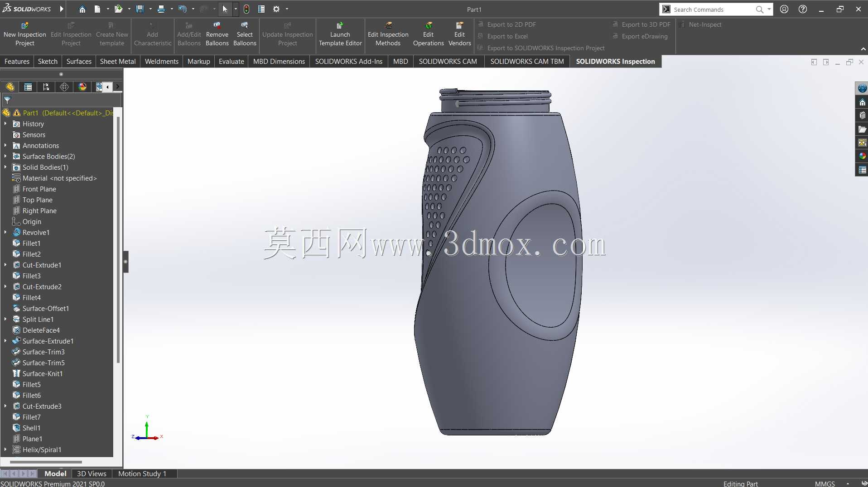Open 3DEXPERIENCE pane in task pane
Image resolution: width=868 pixels, height=487 pixels.
pos(862,88)
